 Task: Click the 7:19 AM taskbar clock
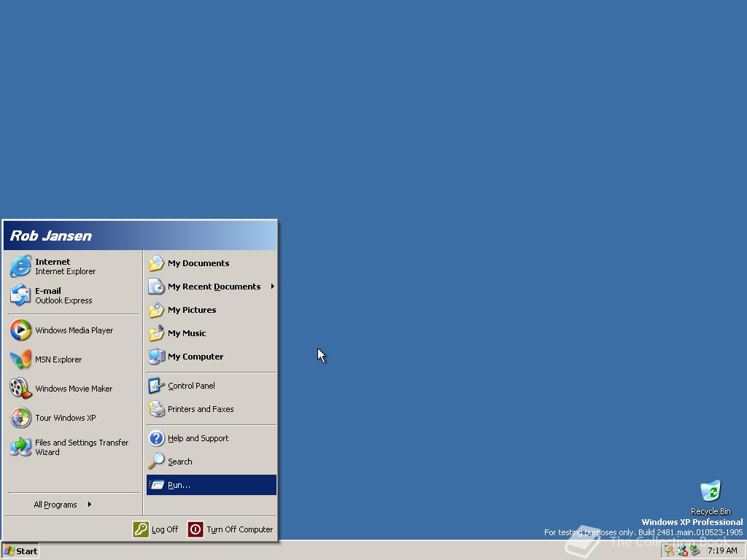[x=722, y=551]
